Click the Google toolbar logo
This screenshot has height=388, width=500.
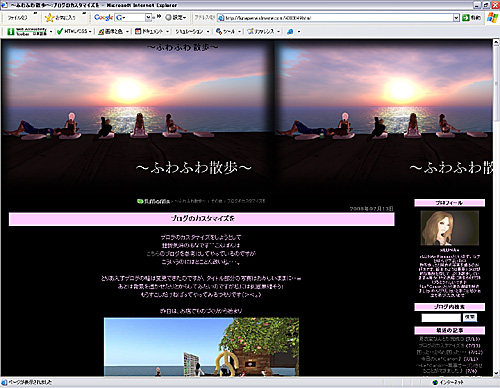[103, 17]
